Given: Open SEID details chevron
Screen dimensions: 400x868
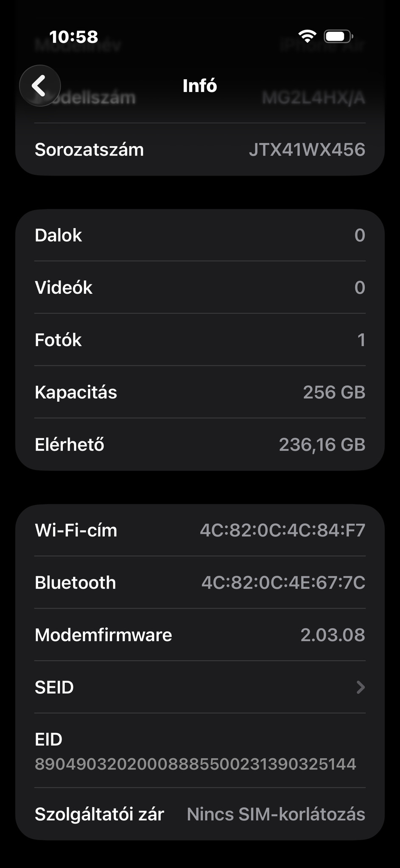Looking at the screenshot, I should click(x=360, y=687).
